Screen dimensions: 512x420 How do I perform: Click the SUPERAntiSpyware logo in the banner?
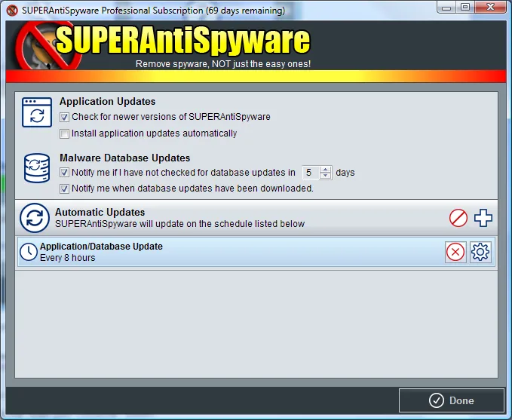tap(182, 41)
